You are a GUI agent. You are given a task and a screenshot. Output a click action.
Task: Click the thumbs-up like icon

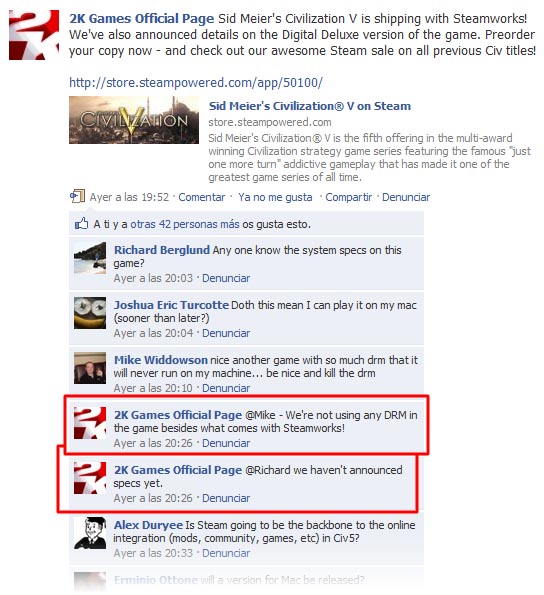pyautogui.click(x=81, y=224)
